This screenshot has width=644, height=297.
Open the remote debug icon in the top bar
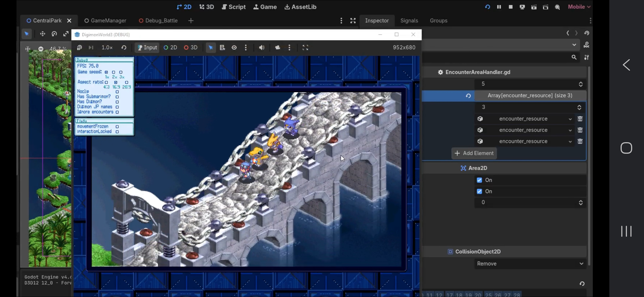coord(522,7)
